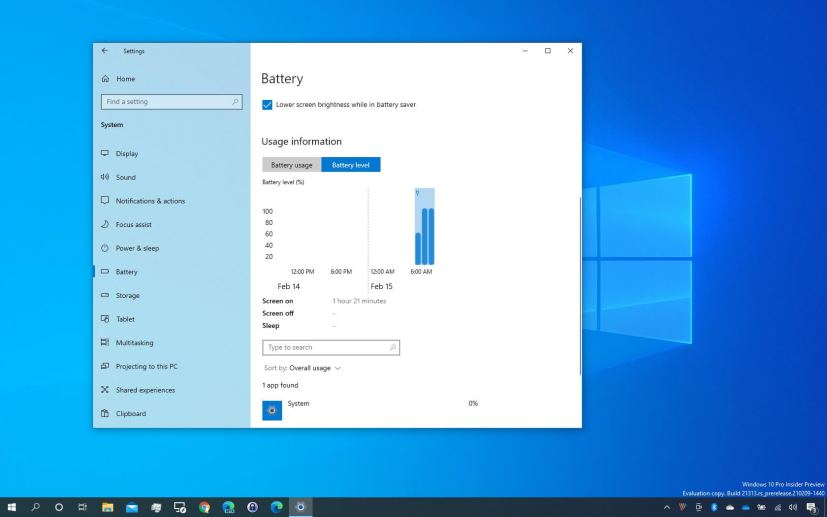Open Task View on taskbar
This screenshot has width=827, height=517.
(83, 508)
